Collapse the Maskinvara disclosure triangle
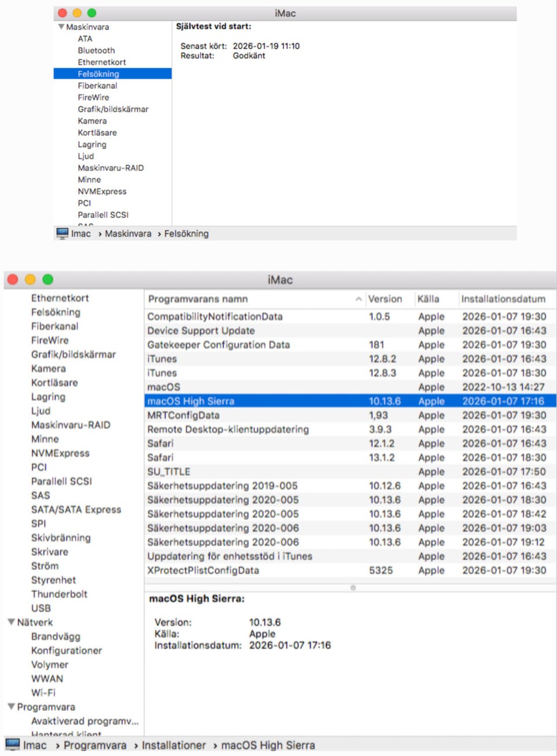557x756 pixels. point(61,27)
